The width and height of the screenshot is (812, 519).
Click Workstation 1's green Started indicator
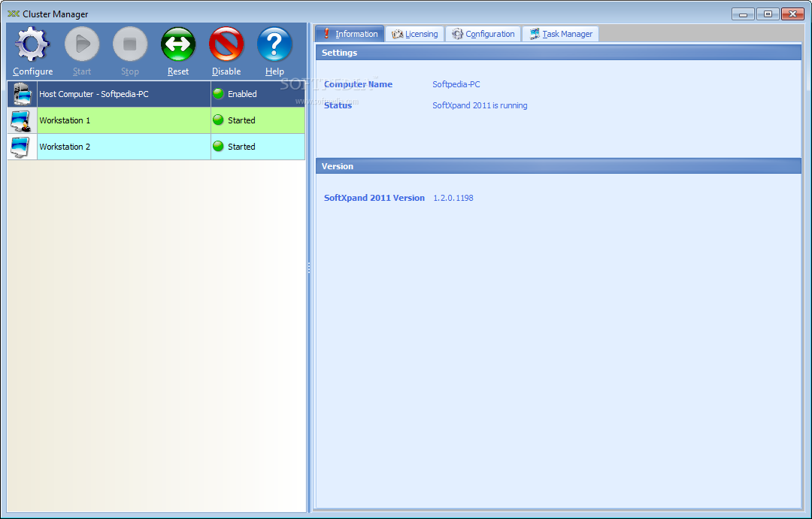click(219, 120)
